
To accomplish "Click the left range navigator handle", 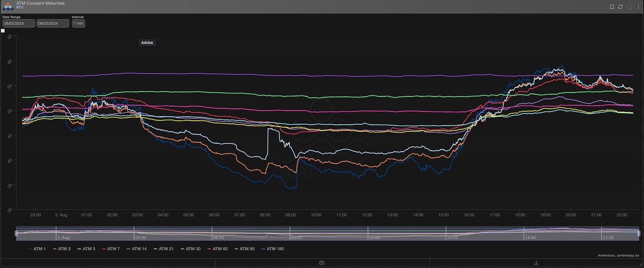I will pos(16,234).
